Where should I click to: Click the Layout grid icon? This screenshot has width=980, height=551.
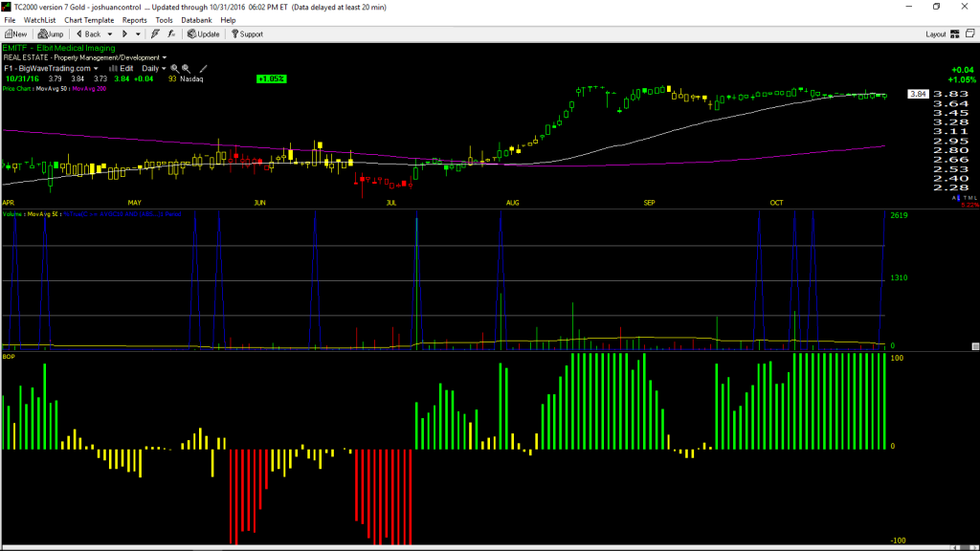coord(955,34)
